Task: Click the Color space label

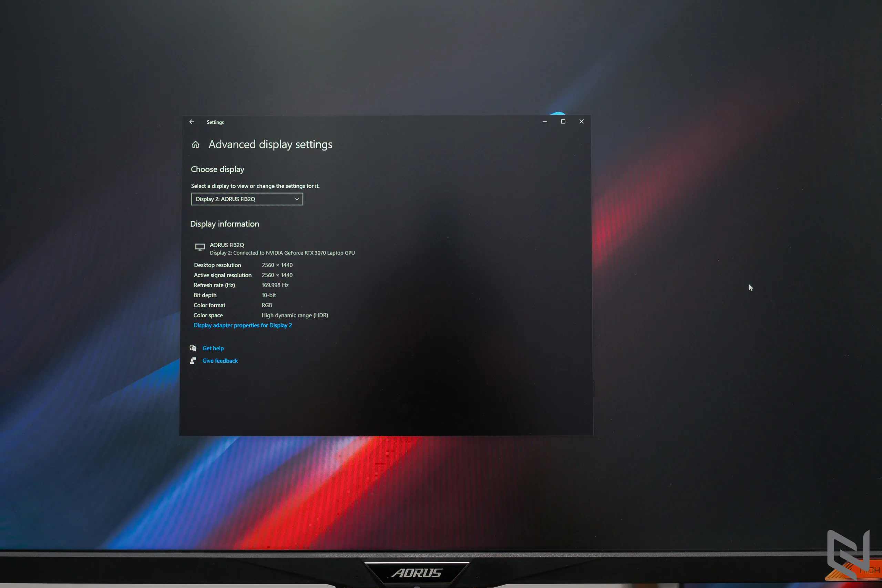Action: (x=208, y=315)
